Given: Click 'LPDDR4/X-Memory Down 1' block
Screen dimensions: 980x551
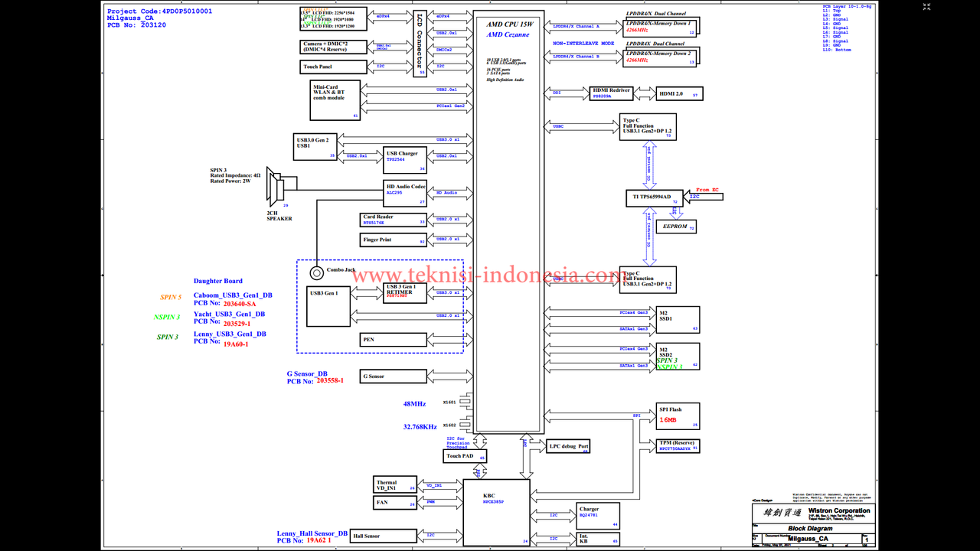Looking at the screenshot, I should [x=659, y=27].
